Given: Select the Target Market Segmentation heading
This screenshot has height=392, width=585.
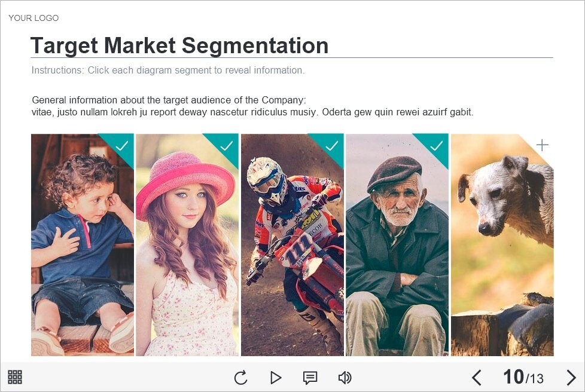Looking at the screenshot, I should click(x=180, y=45).
